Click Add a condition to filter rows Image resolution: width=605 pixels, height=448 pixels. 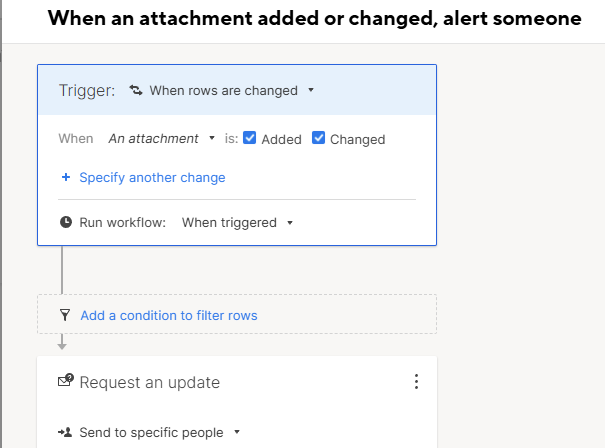169,316
